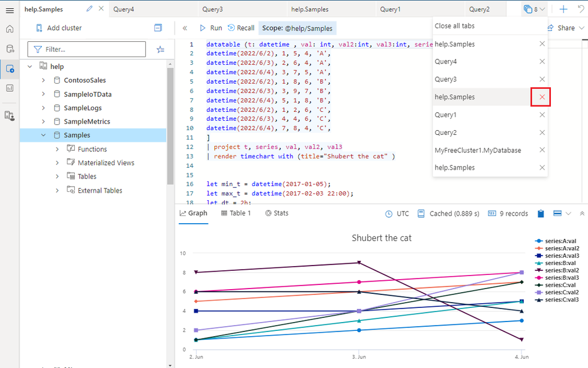Toggle the tabs list dropdown showing 8
Screen dimensions: 588x368
click(x=534, y=9)
